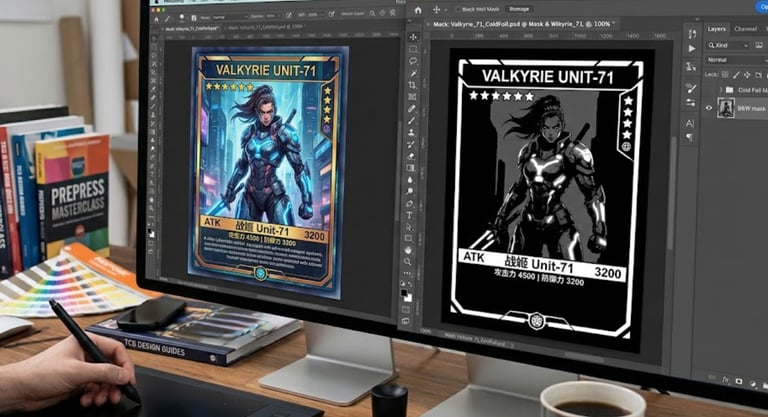Click the foreground color swatch in right toolbar

[x=404, y=293]
